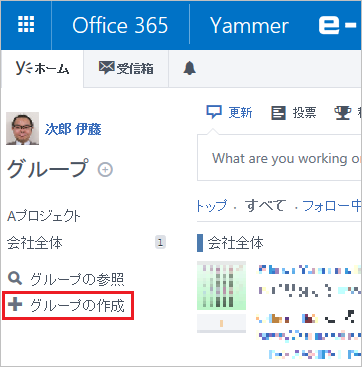Click the plus icon for グループの作成
This screenshot has height=367, width=362.
[15, 305]
